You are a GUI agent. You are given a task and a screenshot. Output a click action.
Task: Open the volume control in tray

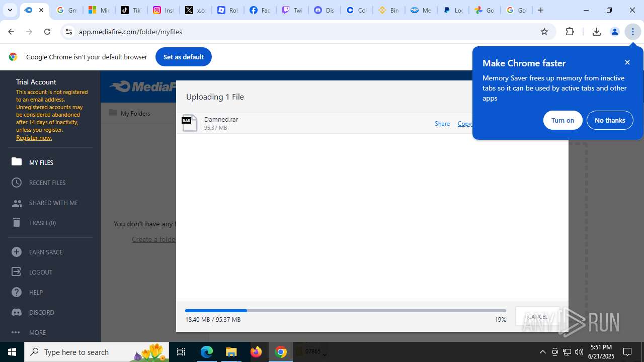pos(579,352)
